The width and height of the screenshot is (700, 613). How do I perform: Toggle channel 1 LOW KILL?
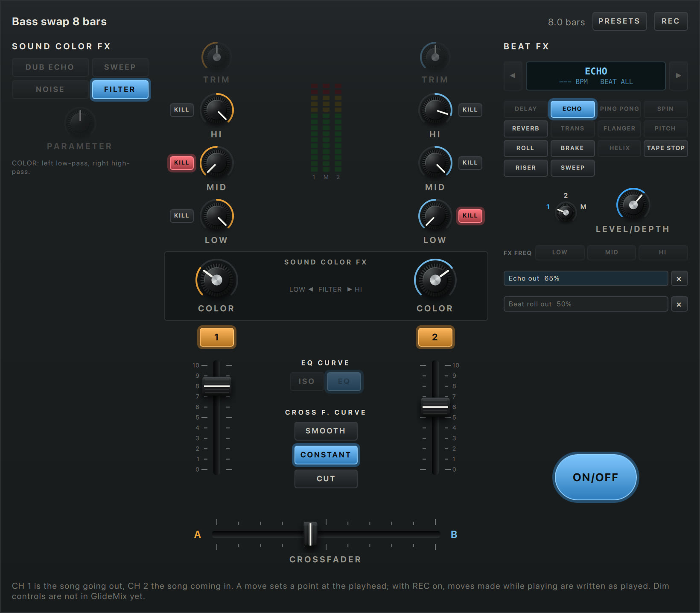181,216
